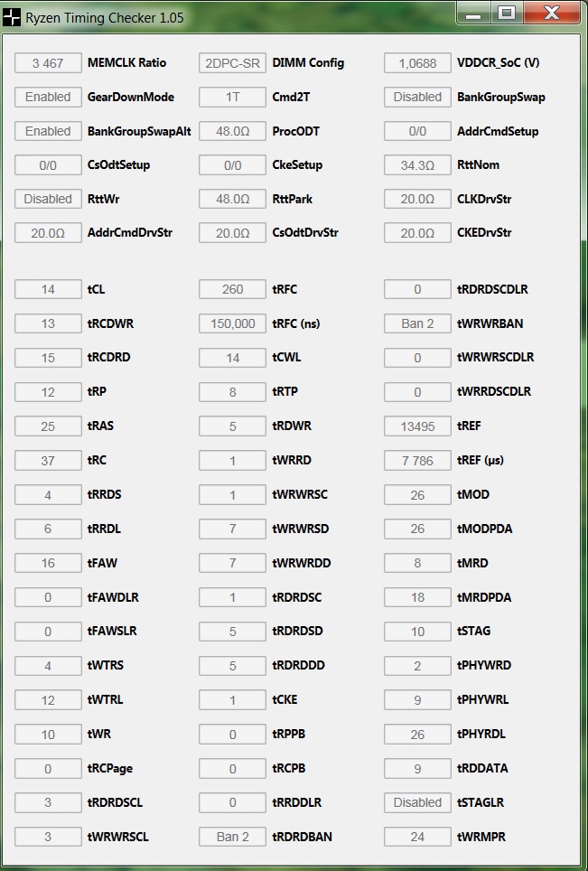Click the tRDWR label text
Image resolution: width=588 pixels, height=871 pixels.
[x=292, y=426]
